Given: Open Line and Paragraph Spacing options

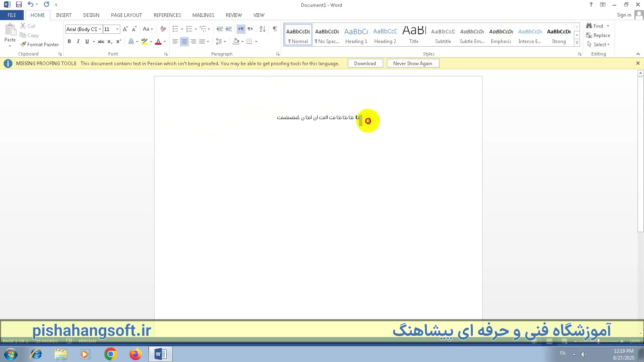Looking at the screenshot, I should 221,41.
